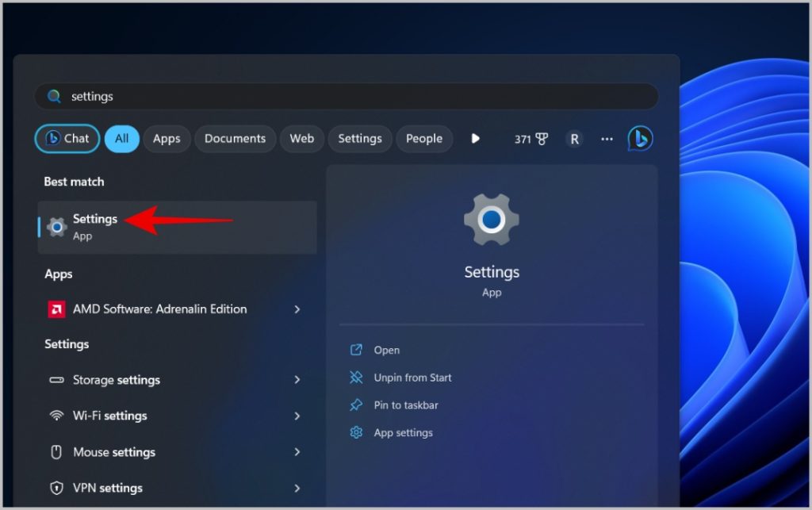
Task: Expand Storage settings chevron
Action: tap(297, 379)
